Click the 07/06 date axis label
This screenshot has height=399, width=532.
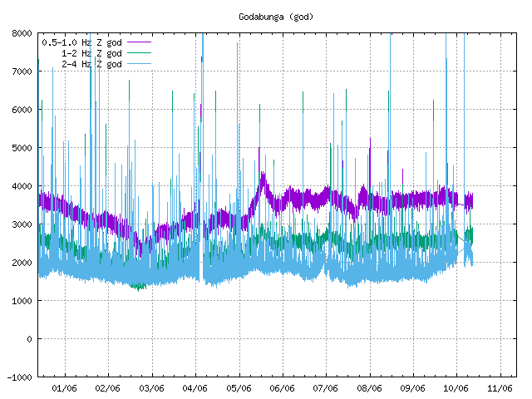coord(326,388)
